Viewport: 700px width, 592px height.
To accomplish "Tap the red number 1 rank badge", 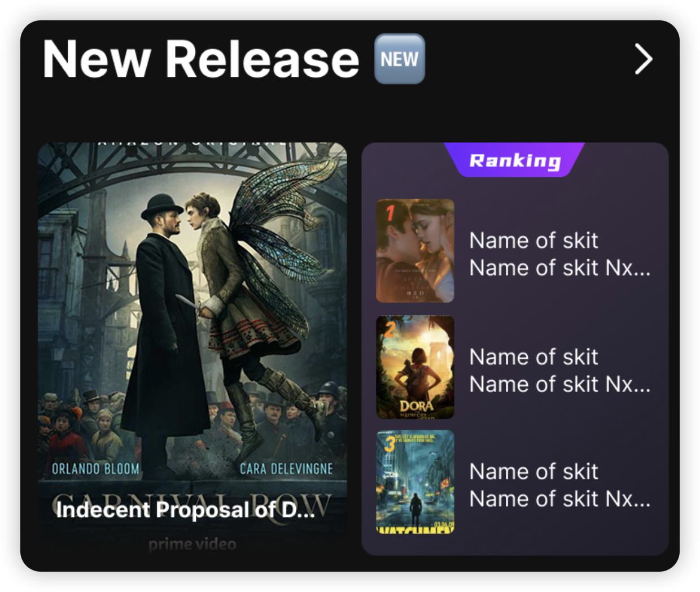I will point(390,214).
